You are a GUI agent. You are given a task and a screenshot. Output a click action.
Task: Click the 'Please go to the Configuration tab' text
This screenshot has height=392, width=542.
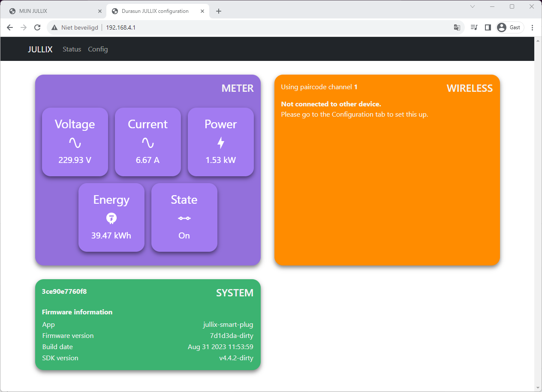(355, 115)
